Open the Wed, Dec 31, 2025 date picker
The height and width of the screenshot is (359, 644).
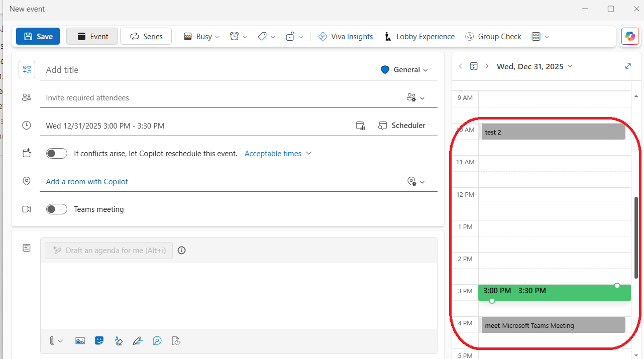[535, 66]
